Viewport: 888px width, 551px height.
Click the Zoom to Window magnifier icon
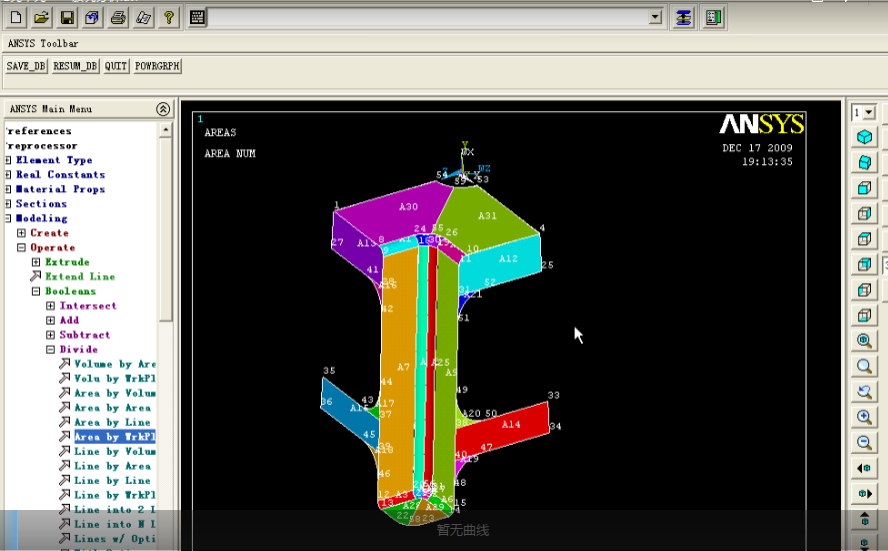click(864, 366)
